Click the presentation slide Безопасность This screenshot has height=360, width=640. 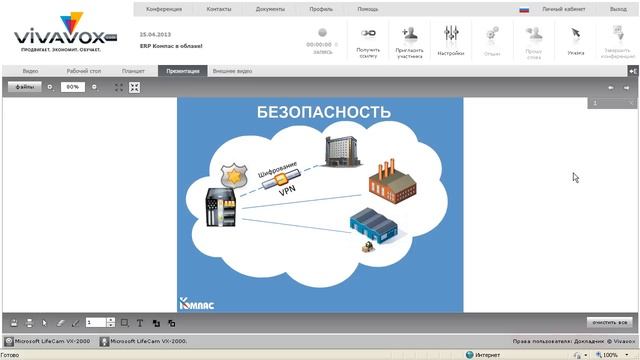320,205
